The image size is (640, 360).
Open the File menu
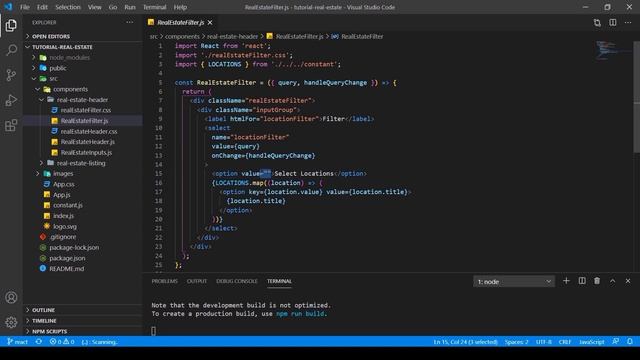click(25, 7)
